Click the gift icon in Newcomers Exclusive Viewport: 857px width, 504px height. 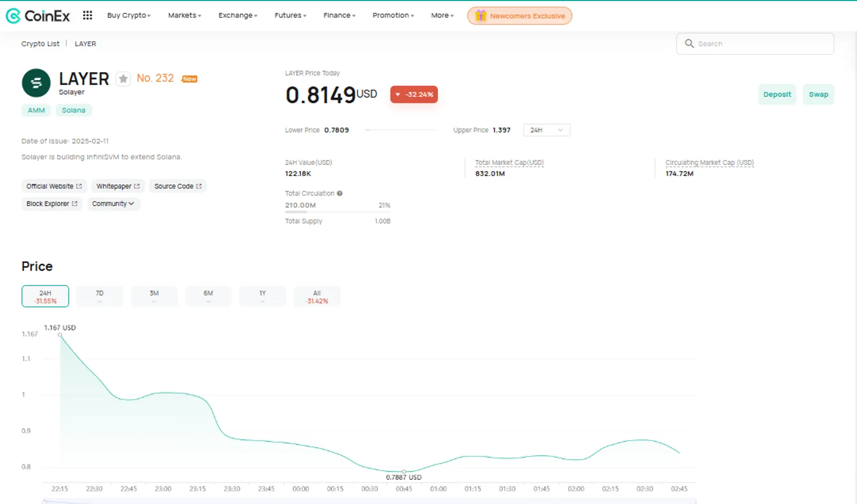480,16
